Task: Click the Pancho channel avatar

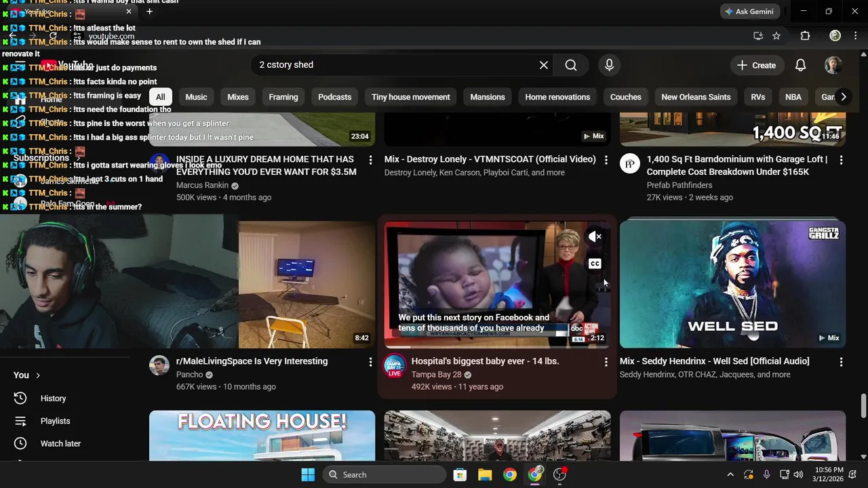Action: pyautogui.click(x=159, y=365)
